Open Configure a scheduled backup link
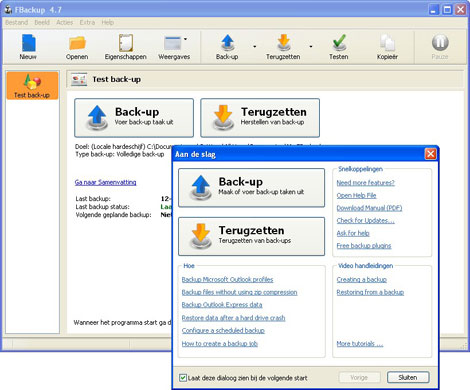Image resolution: width=470 pixels, height=390 pixels. pyautogui.click(x=223, y=330)
